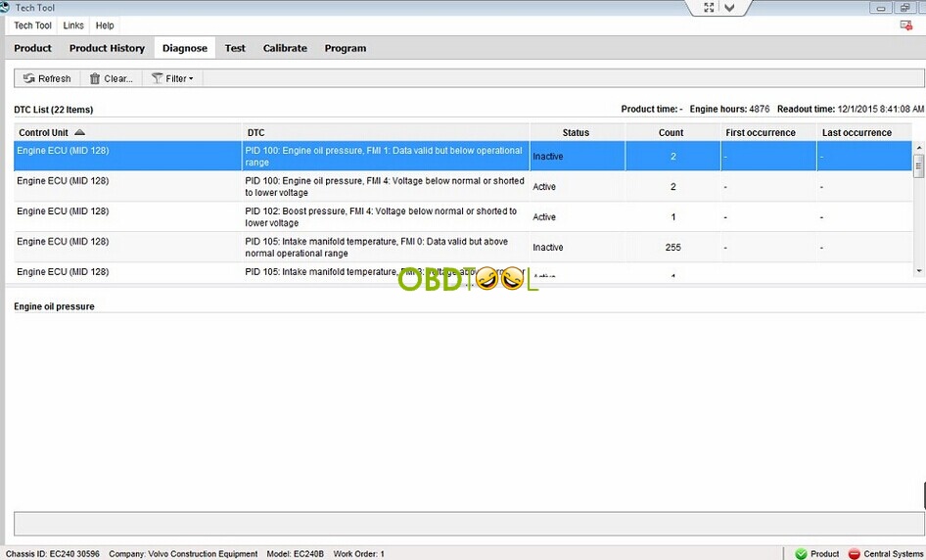The height and width of the screenshot is (560, 926).
Task: Click the DTC list scrollbar thumb
Action: pos(918,166)
